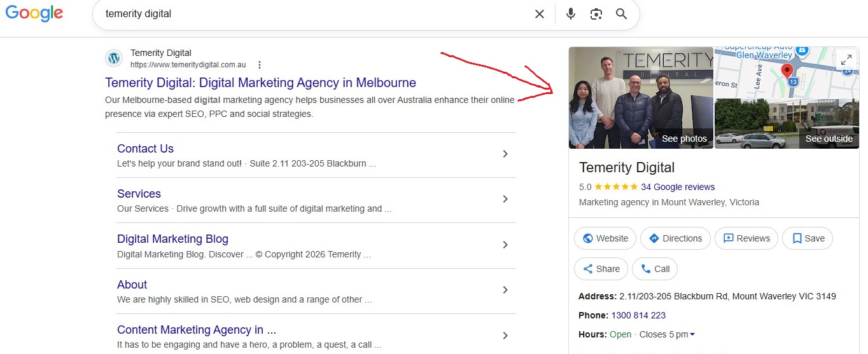
Task: Open the Services sitelink
Action: click(139, 194)
